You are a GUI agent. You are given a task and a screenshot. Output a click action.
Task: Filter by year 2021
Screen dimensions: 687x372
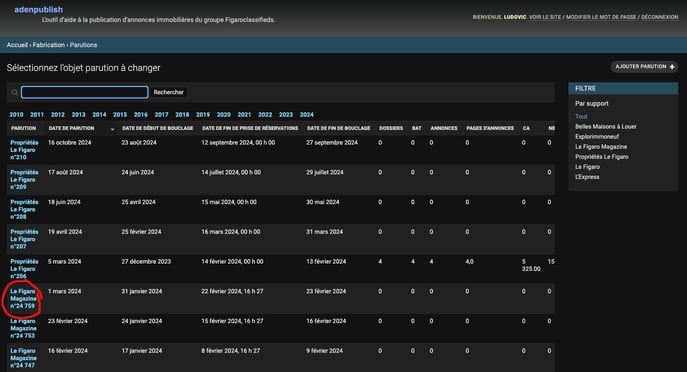coord(244,114)
